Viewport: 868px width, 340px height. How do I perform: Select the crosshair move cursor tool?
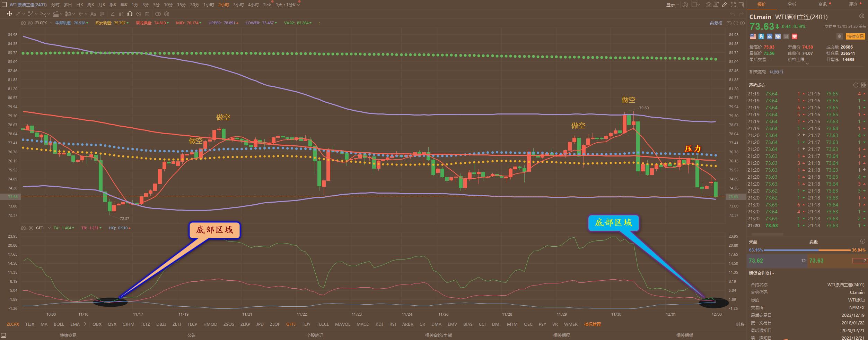pos(9,14)
